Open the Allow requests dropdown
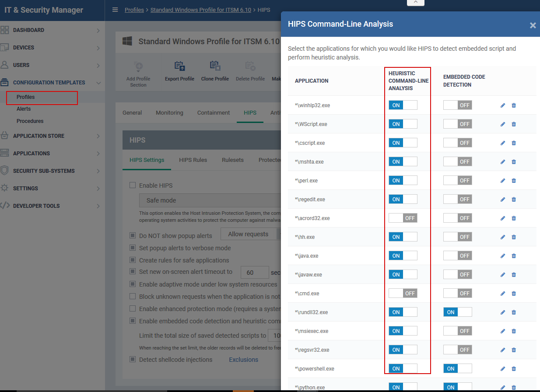540x392 pixels. coord(250,234)
